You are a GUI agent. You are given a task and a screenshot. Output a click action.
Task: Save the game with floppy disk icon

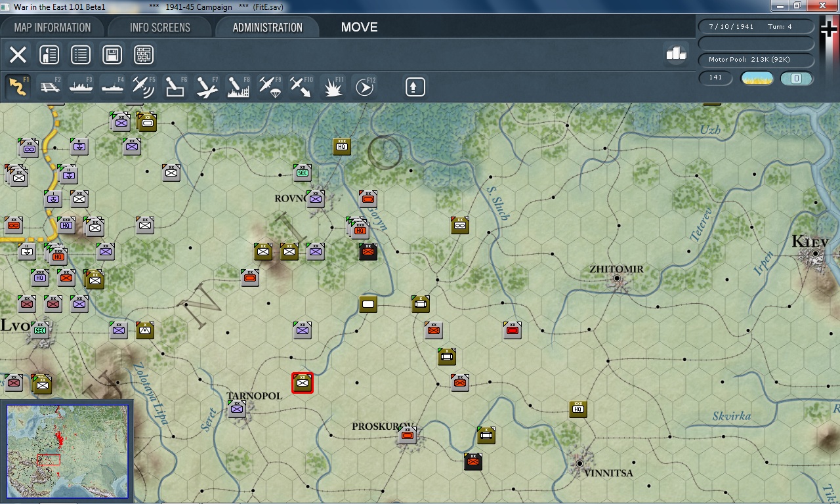[x=112, y=54]
